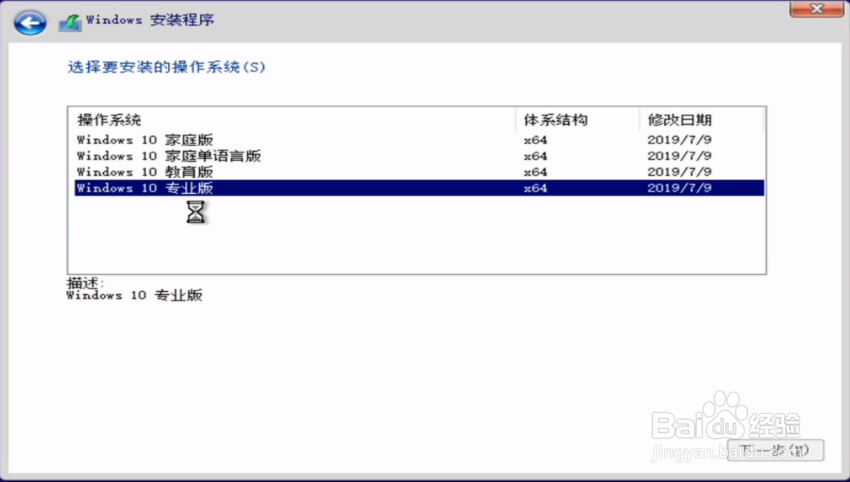Select Windows 10 家庭版 row
850x482 pixels.
[419, 140]
